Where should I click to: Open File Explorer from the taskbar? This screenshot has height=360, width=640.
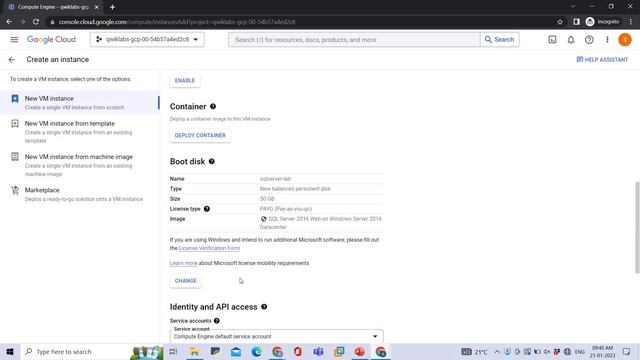pyautogui.click(x=195, y=351)
